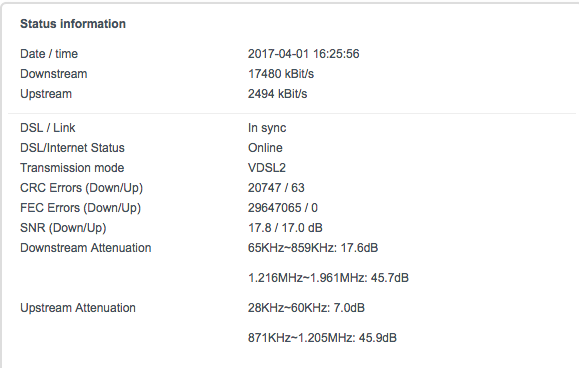579x368 pixels.
Task: Select the VDSL2 transmission value
Action: pos(267,168)
